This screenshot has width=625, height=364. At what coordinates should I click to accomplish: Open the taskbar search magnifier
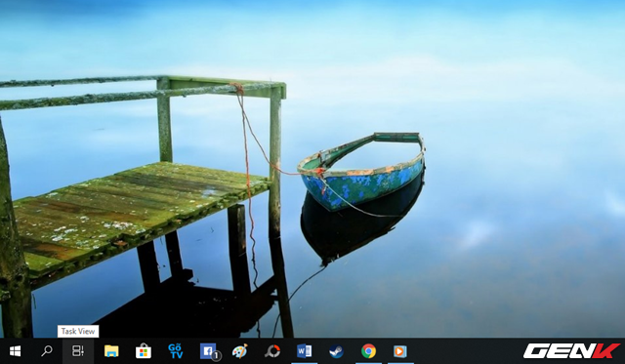47,351
